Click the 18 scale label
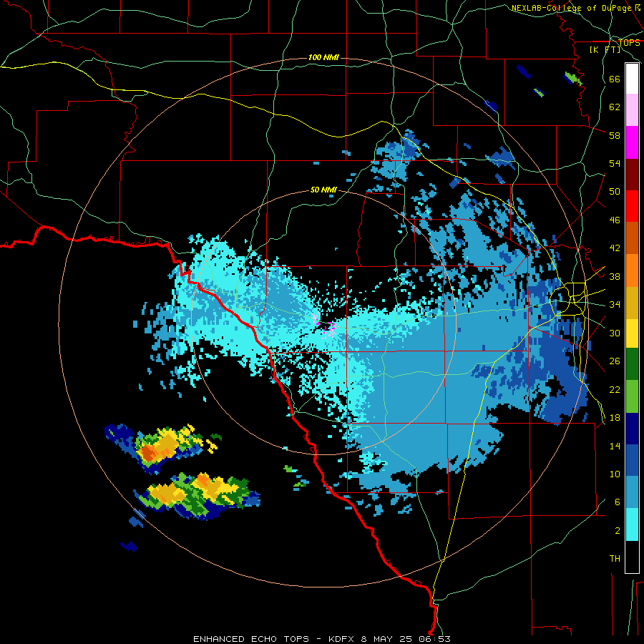The height and width of the screenshot is (644, 644). (615, 418)
